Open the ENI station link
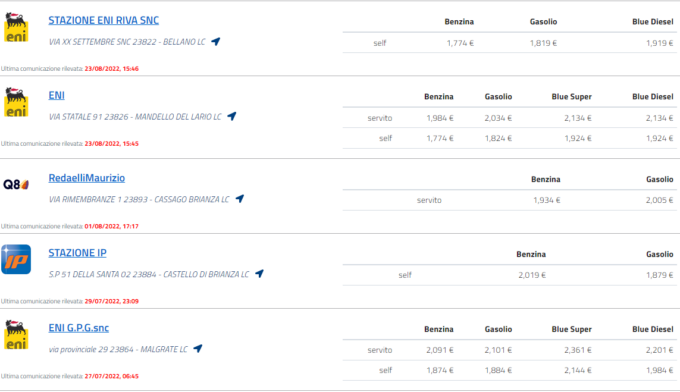 coord(56,95)
